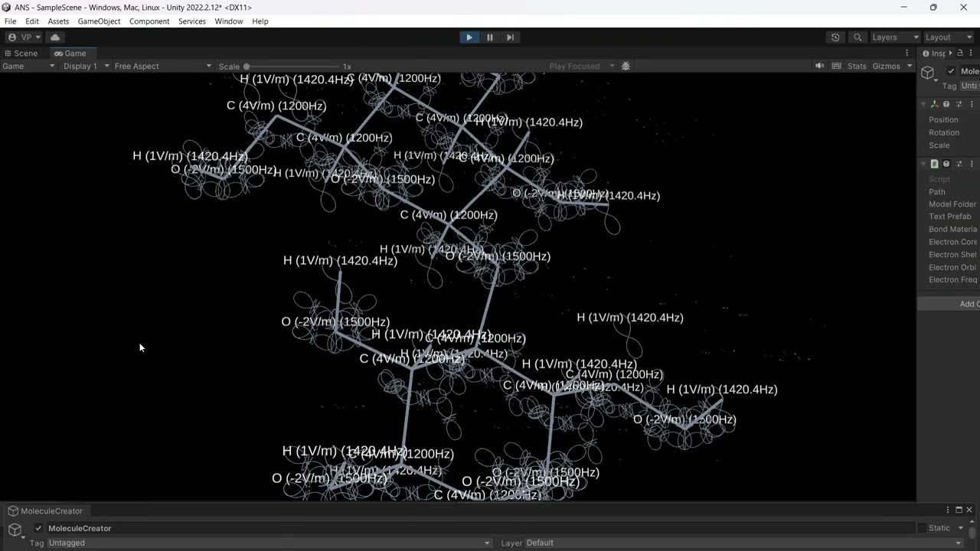Viewport: 980px width, 551px height.
Task: Open the Component menu
Action: click(x=149, y=21)
